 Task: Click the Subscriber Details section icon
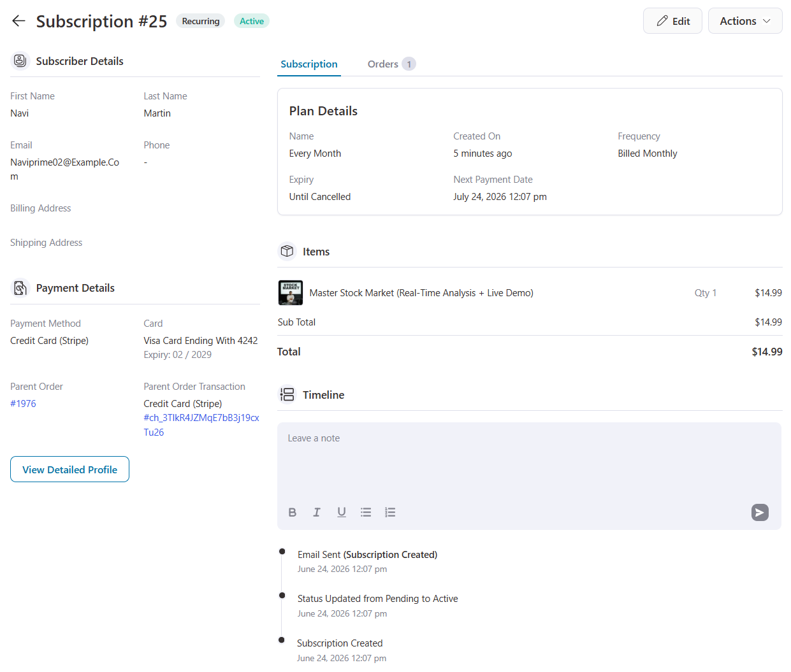[20, 61]
